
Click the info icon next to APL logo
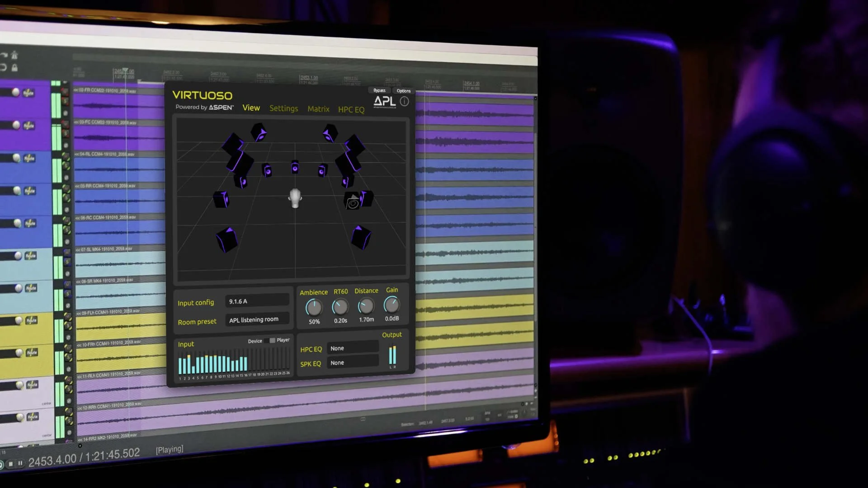pyautogui.click(x=405, y=102)
